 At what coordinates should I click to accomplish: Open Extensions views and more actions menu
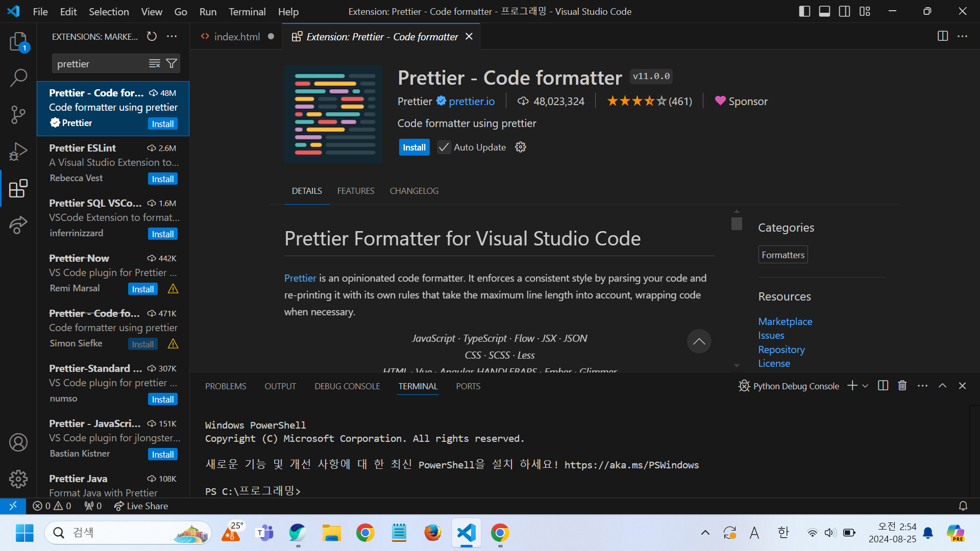[x=172, y=36]
